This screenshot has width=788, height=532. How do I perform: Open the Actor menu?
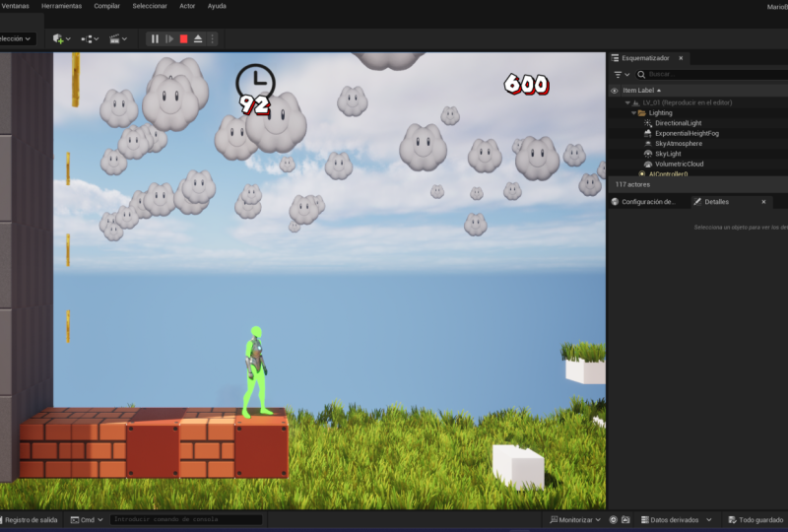(x=187, y=6)
